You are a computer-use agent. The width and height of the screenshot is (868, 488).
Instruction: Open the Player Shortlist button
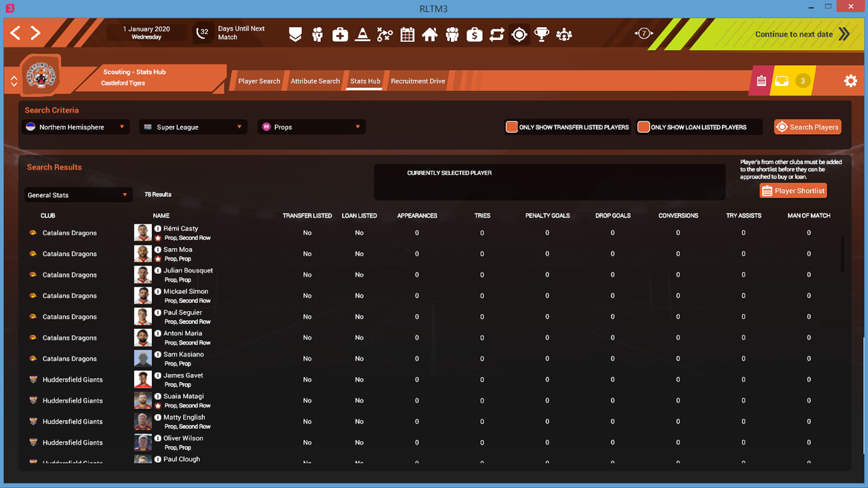click(793, 190)
